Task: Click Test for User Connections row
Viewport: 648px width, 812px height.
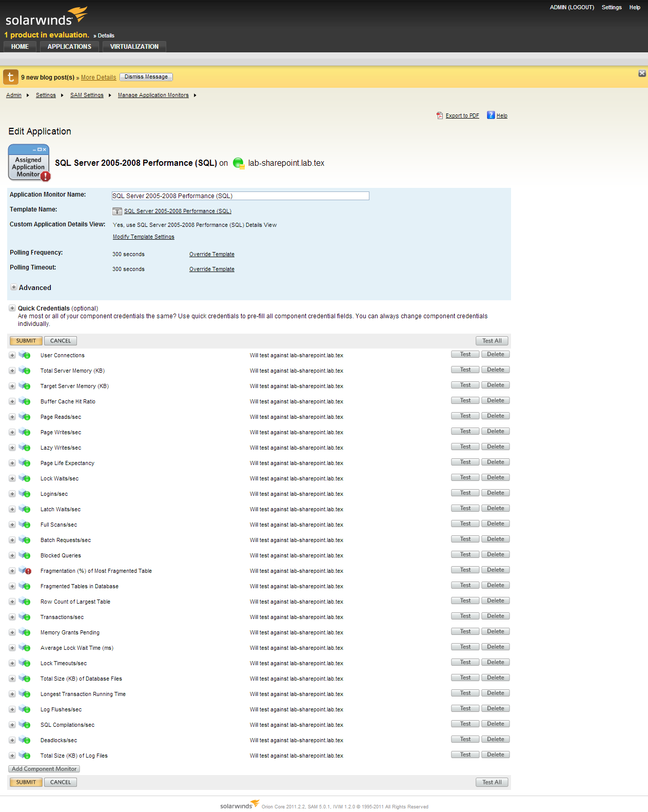Action: (x=465, y=354)
